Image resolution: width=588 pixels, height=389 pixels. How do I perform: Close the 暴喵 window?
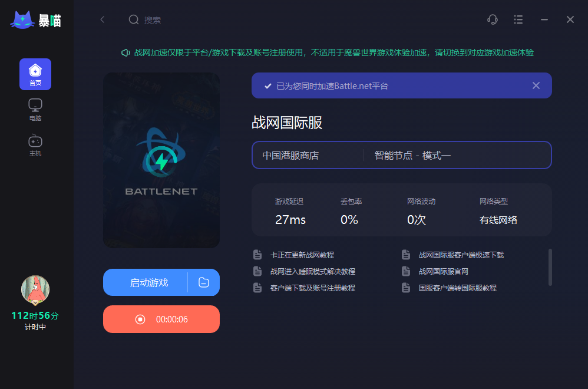[x=570, y=19]
